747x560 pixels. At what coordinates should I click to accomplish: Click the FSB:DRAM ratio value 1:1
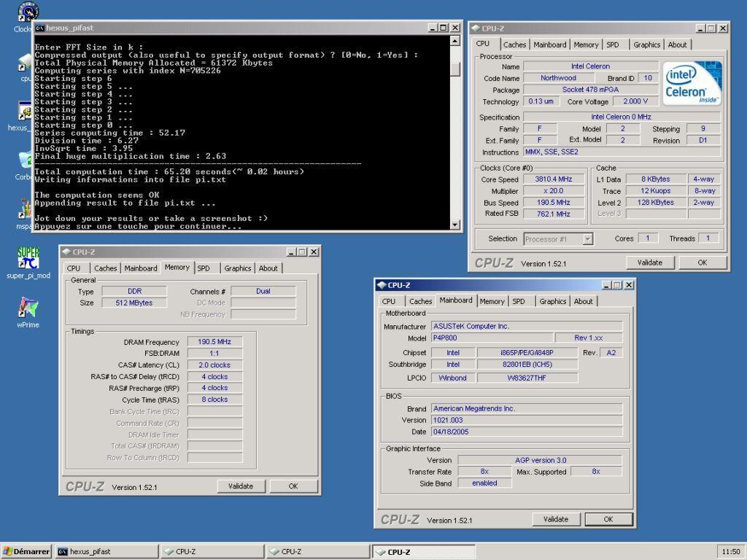click(x=214, y=354)
